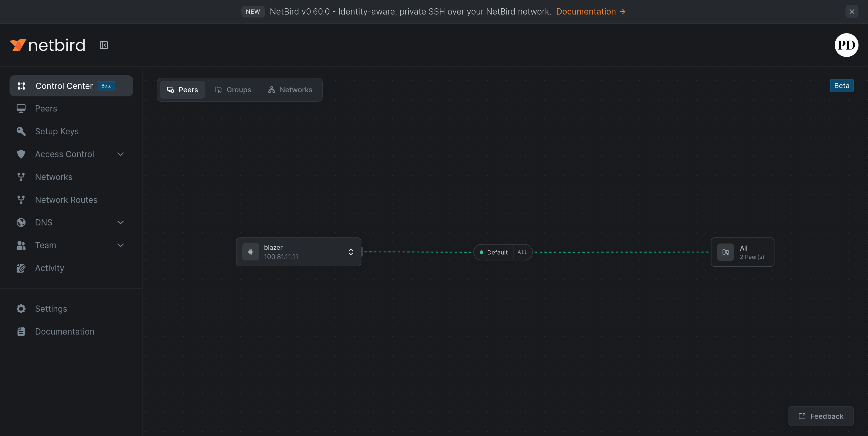This screenshot has height=436, width=868.
Task: Open the blazer peer selector dropdown
Action: (350, 252)
